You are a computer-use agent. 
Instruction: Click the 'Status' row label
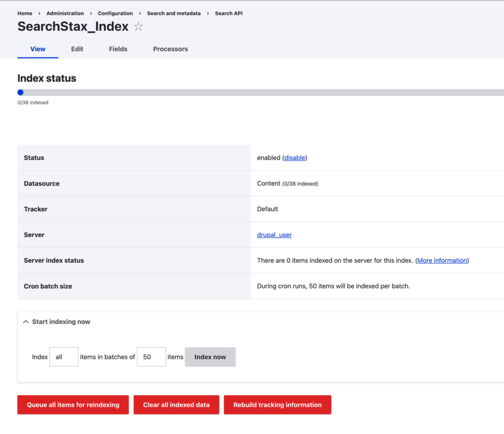34,158
